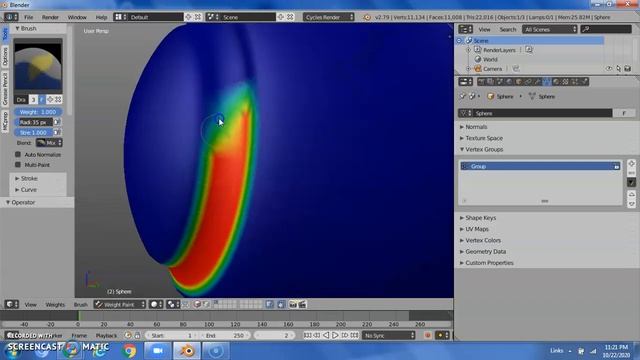Screen dimensions: 640x360
Task: Switch to Grease Pencil tool shelf tab
Action: pyautogui.click(x=5, y=89)
